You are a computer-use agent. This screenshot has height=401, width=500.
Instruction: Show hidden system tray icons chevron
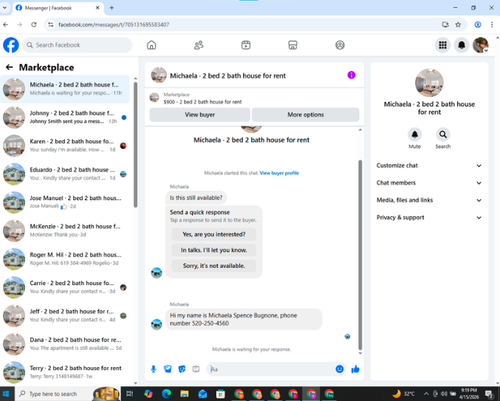pos(426,394)
